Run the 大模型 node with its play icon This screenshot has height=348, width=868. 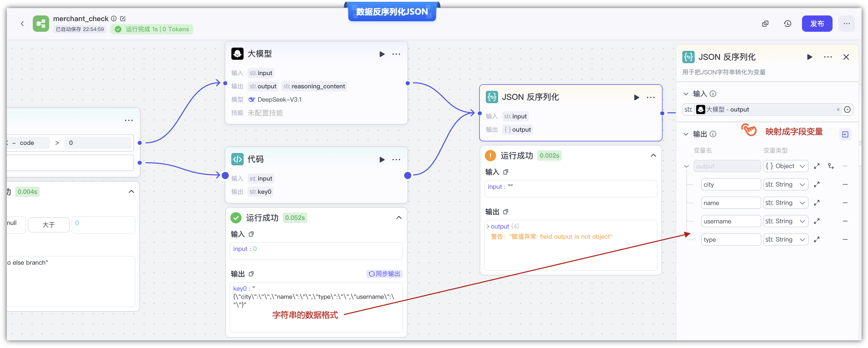coord(382,54)
